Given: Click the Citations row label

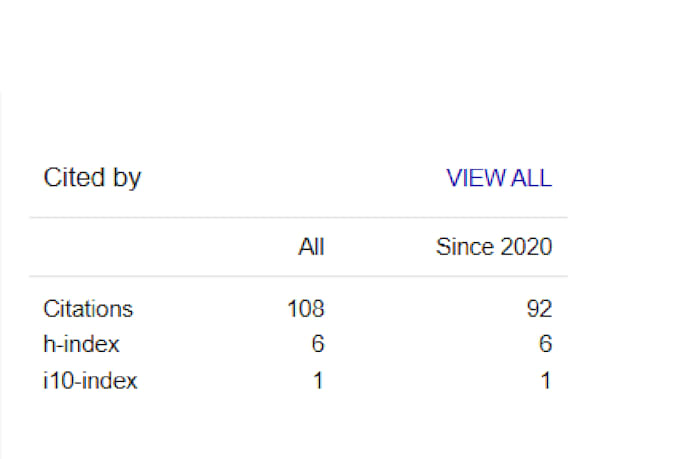Looking at the screenshot, I should point(88,309).
